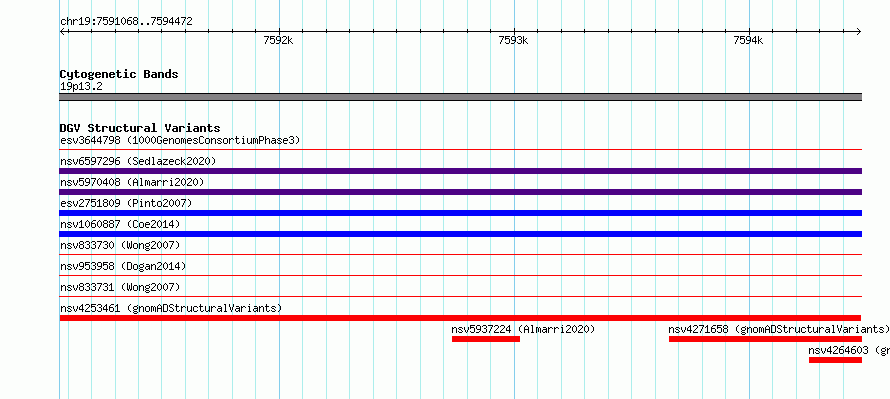This screenshot has height=399, width=890.
Task: Click the esv2751809 (Pinto2007) label
Action: pyautogui.click(x=126, y=203)
